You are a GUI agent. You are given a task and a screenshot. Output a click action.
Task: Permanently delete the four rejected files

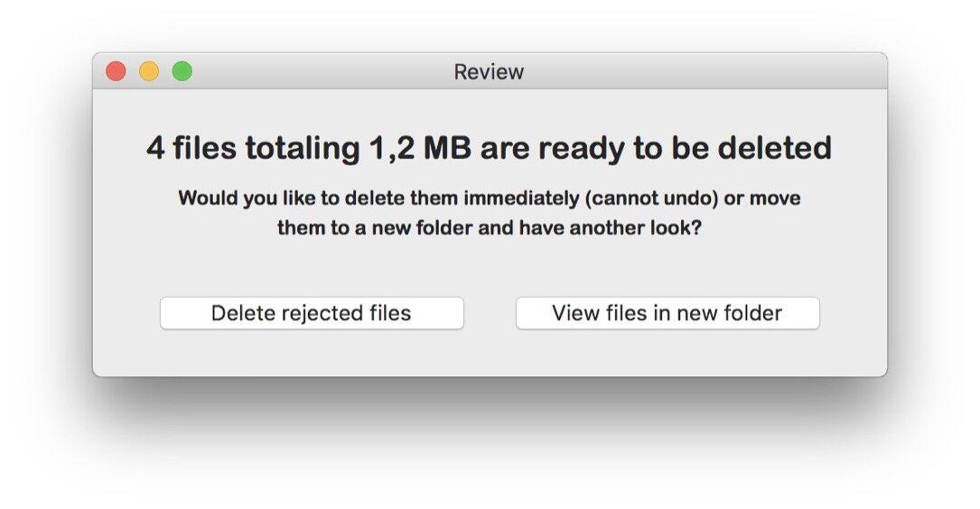pyautogui.click(x=312, y=313)
